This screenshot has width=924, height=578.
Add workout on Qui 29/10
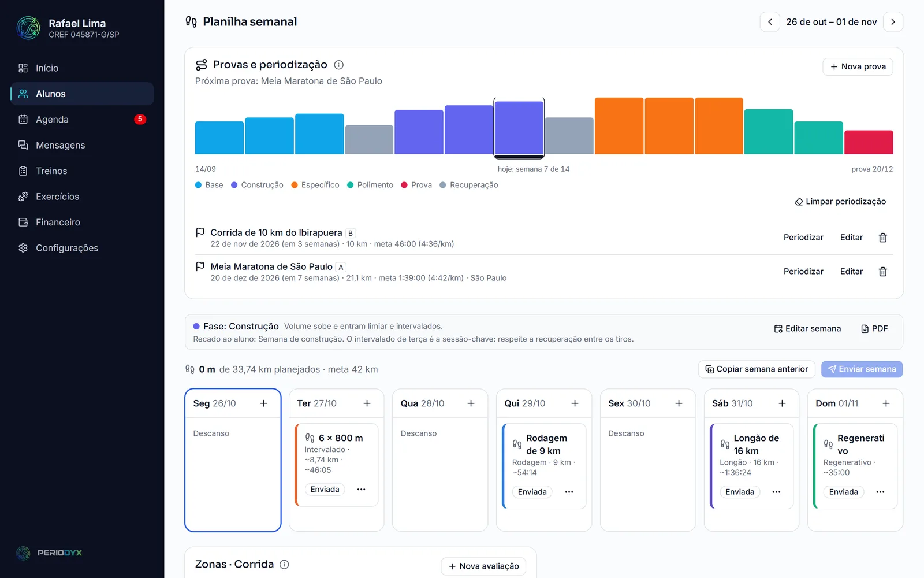click(575, 403)
